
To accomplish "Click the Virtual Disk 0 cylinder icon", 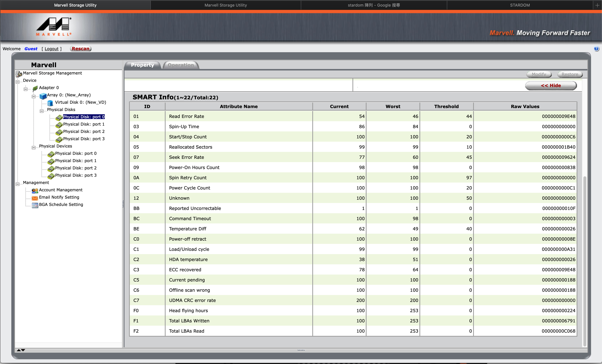I will (x=50, y=103).
